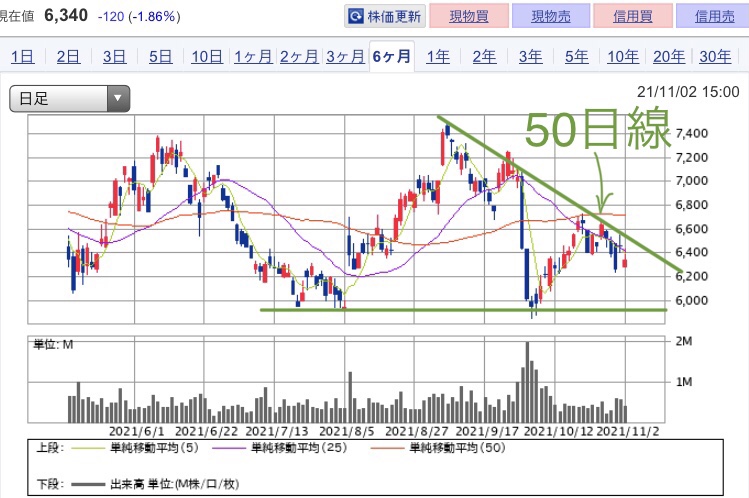Click the 単位: M label in volume chart
This screenshot has width=749, height=498.
[53, 344]
